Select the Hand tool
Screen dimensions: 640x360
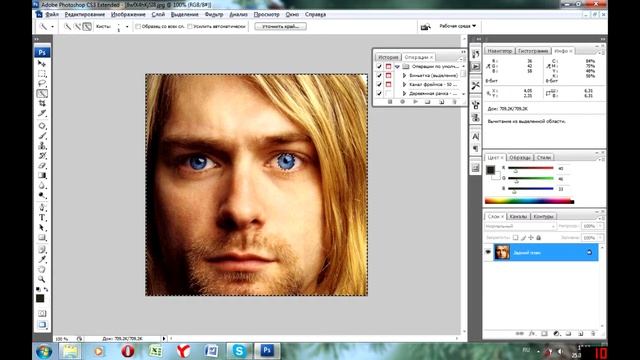point(42,269)
